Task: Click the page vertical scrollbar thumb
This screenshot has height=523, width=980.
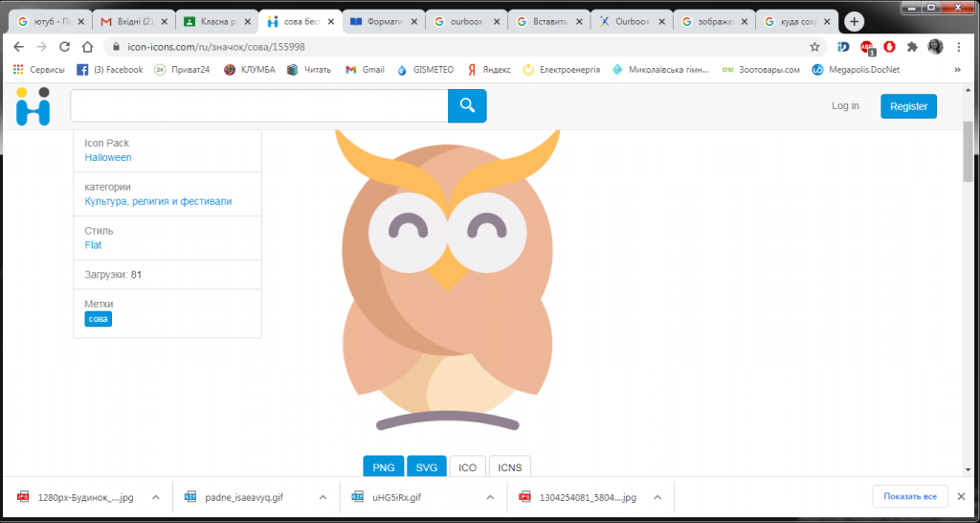Action: [x=969, y=152]
